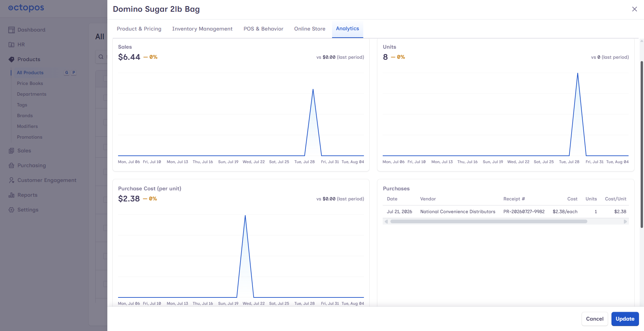Viewport: 644px width, 331px height.
Task: Click the Settings gear icon
Action: coord(11,210)
